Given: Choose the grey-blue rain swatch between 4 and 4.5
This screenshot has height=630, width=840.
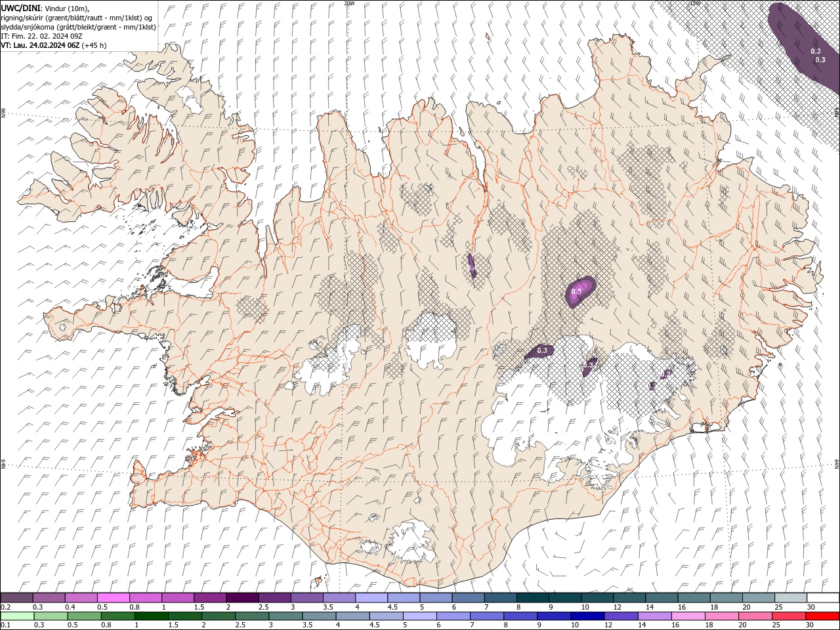Looking at the screenshot, I should click(x=352, y=616).
